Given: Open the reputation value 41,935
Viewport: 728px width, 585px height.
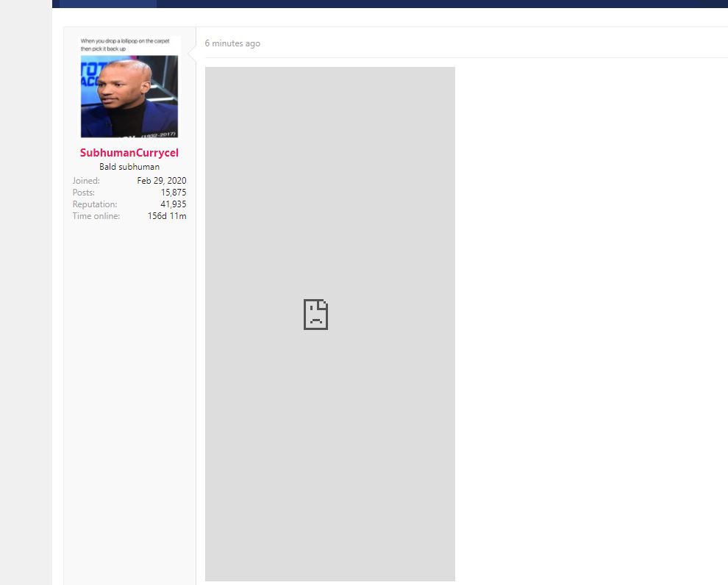Looking at the screenshot, I should [x=173, y=204].
